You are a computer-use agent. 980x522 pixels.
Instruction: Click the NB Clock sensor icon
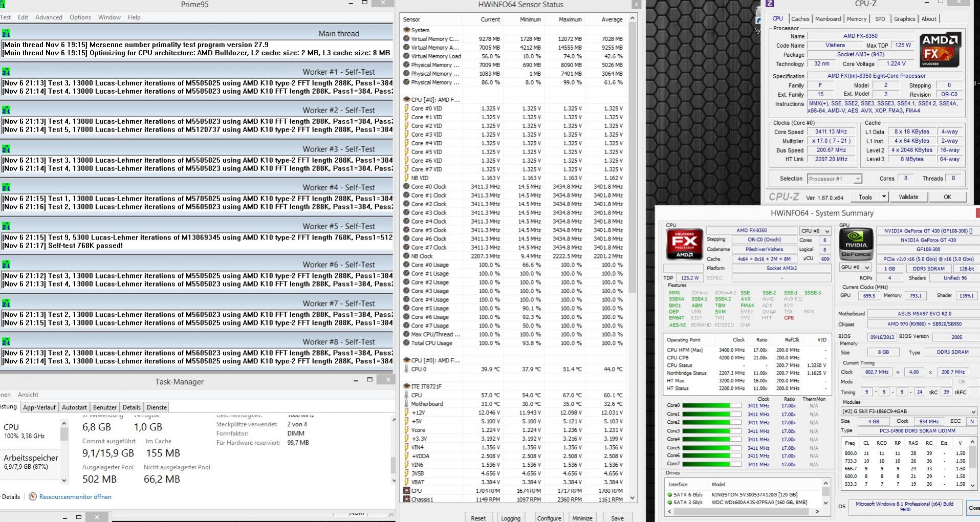406,256
